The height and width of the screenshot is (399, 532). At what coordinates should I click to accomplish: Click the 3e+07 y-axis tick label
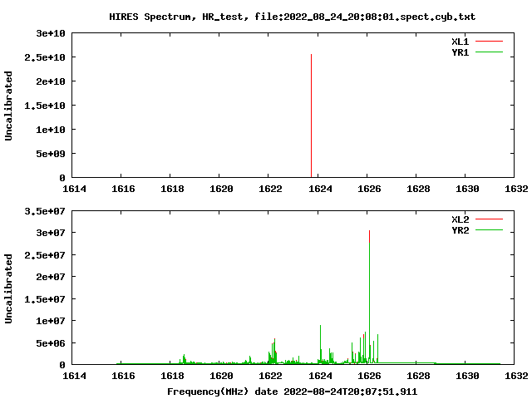point(51,233)
